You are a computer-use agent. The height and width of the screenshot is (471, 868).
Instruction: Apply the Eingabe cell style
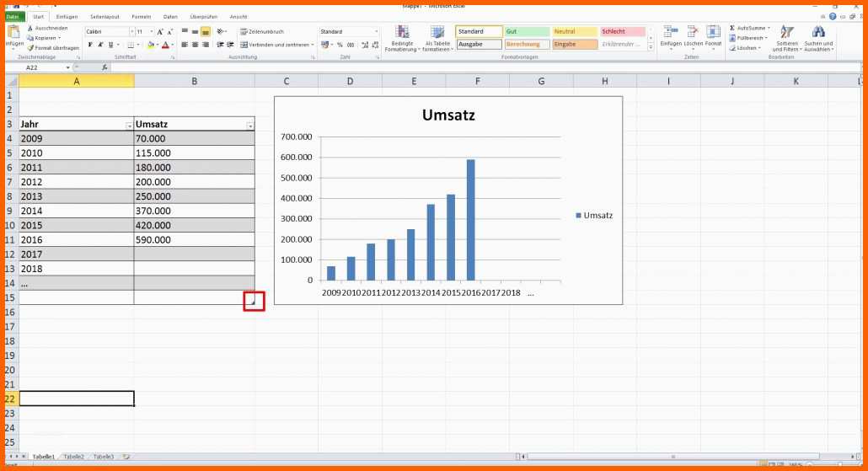[575, 45]
